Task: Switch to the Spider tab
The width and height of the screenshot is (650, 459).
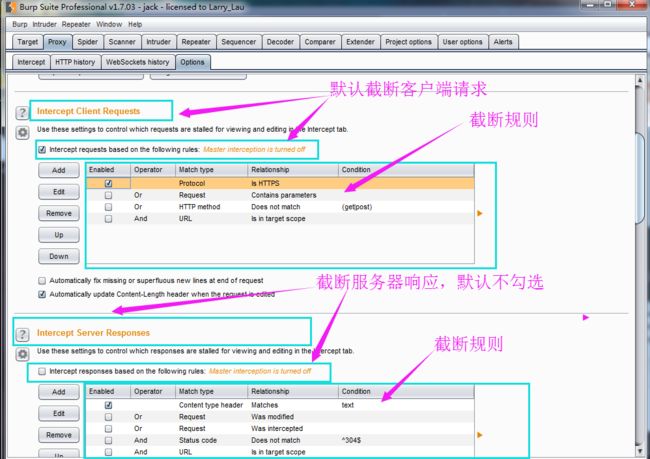Action: [x=87, y=42]
